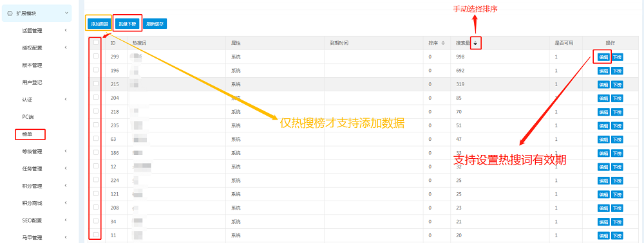Viewport: 644px width, 243px height.
Task: Edit the row with ID 196
Action: [603, 71]
